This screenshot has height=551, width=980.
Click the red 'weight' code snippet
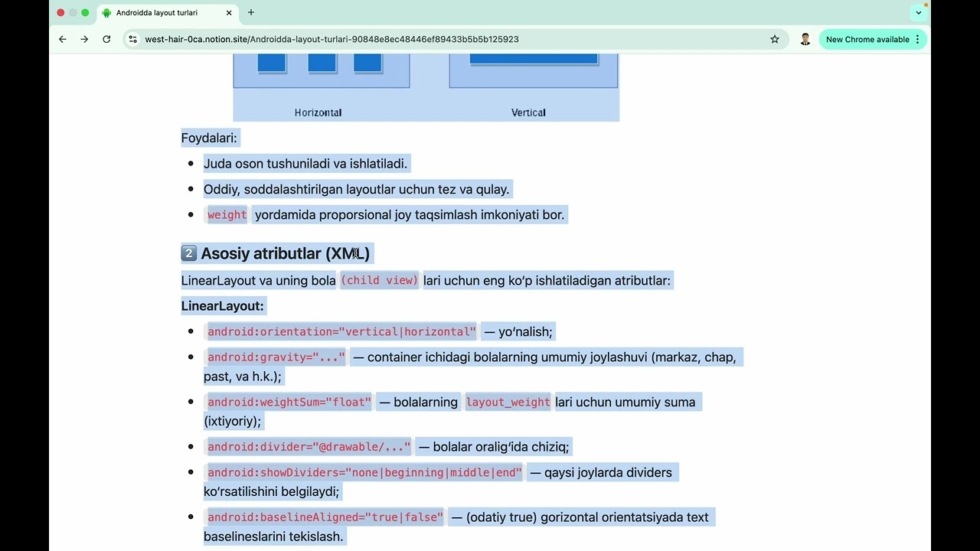pyautogui.click(x=227, y=215)
